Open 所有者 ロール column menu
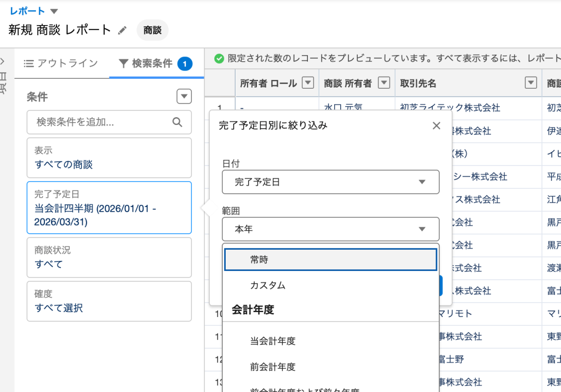 click(x=308, y=83)
